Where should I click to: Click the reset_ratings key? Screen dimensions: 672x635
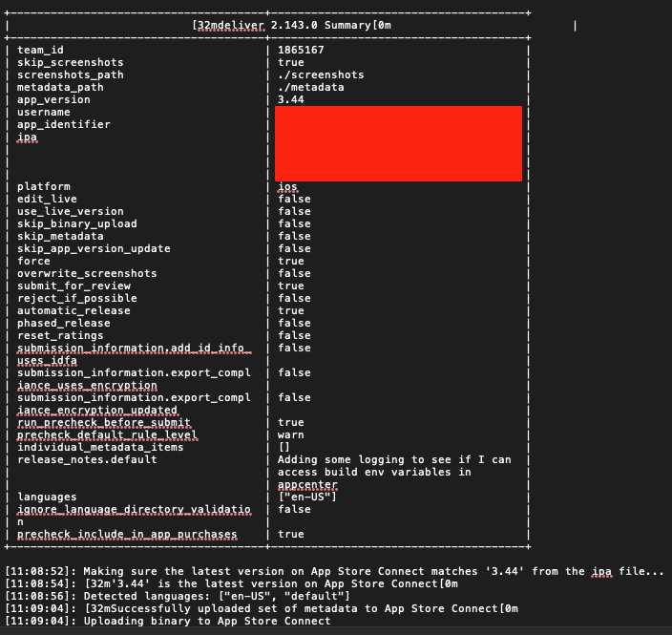click(x=60, y=336)
